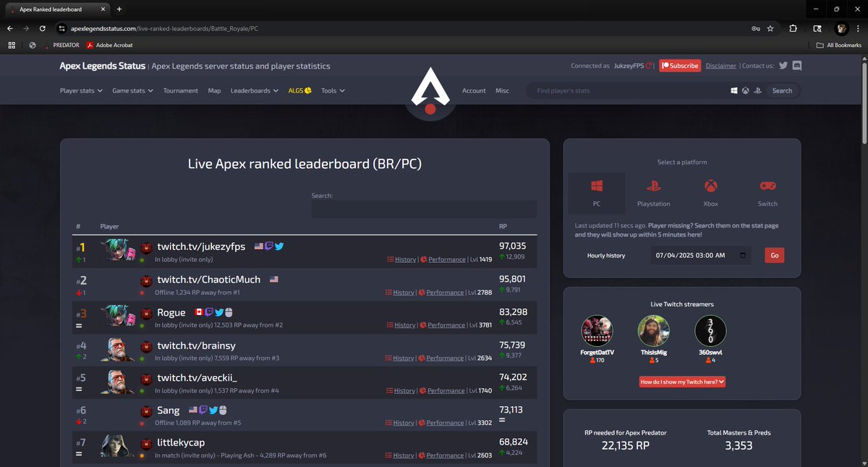The height and width of the screenshot is (467, 868).
Task: Reload the page with the refresh icon
Action: pos(43,28)
